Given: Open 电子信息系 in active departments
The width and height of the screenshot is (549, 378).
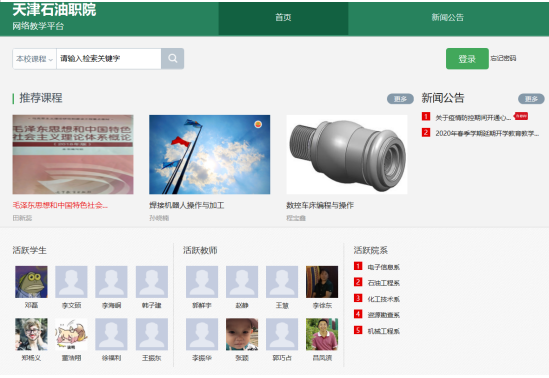Looking at the screenshot, I should pos(383,267).
